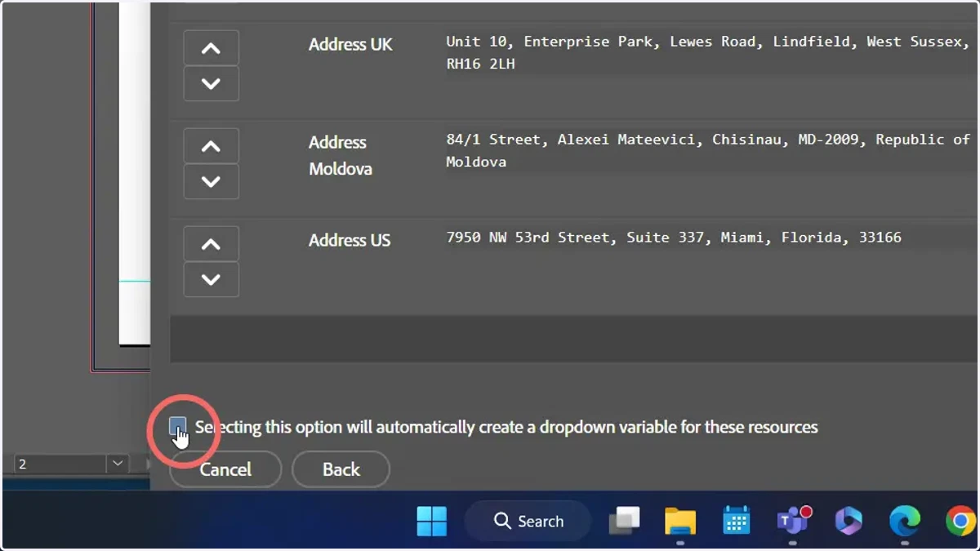980x551 pixels.
Task: Select the Address UK label
Action: (x=350, y=45)
